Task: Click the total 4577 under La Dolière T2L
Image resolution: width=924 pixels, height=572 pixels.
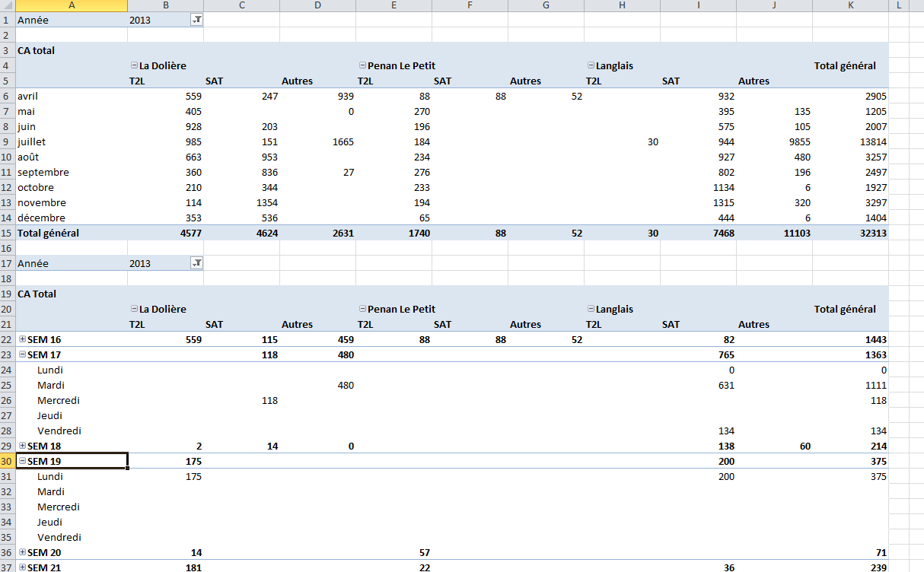Action: (191, 233)
